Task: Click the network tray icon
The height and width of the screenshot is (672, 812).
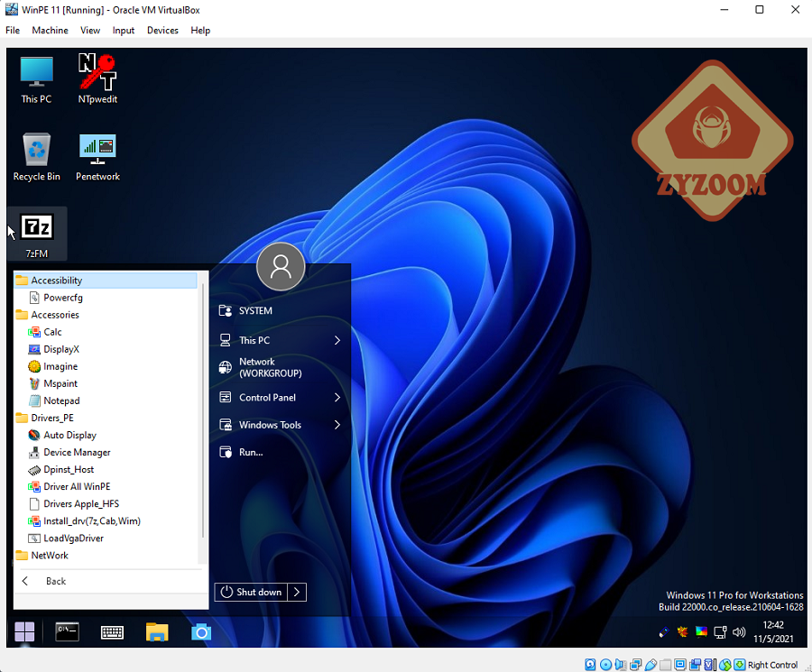Action: tap(720, 631)
